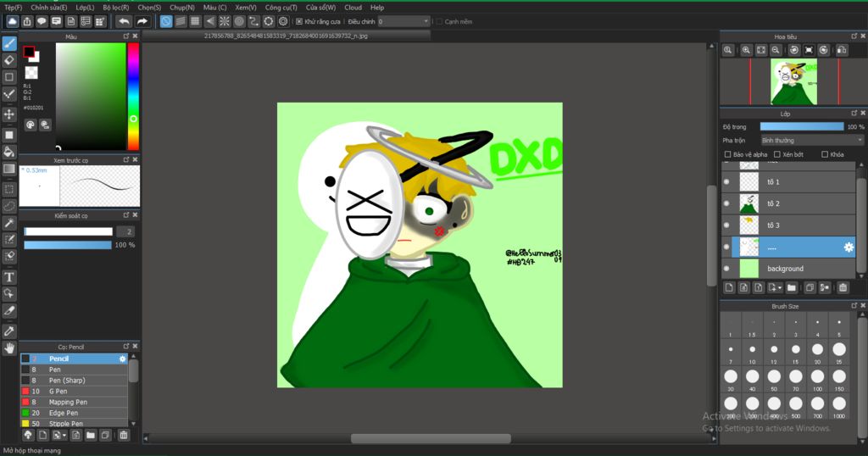Duplicate the current layer

(x=810, y=288)
